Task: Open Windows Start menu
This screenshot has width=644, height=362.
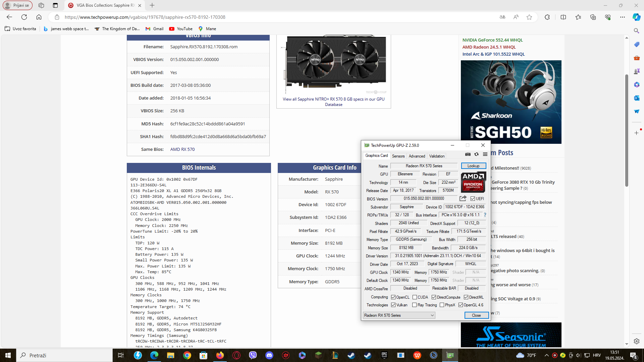Action: tap(8, 355)
